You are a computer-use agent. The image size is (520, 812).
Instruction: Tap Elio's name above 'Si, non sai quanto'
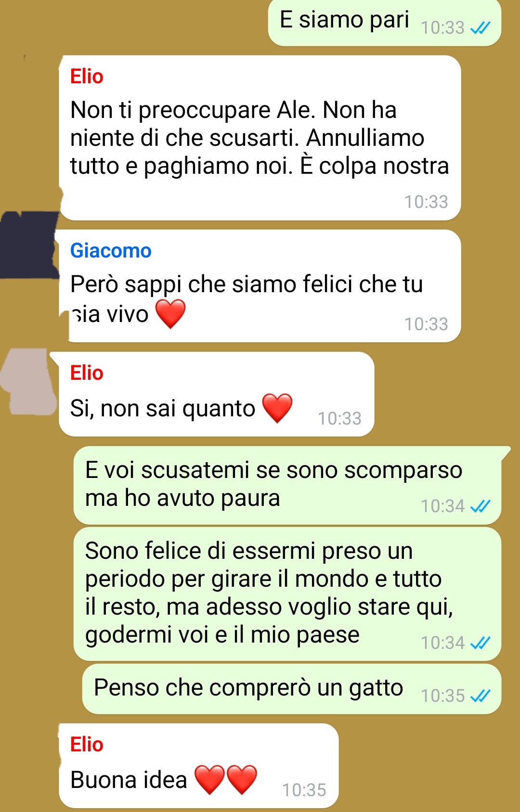tap(87, 373)
